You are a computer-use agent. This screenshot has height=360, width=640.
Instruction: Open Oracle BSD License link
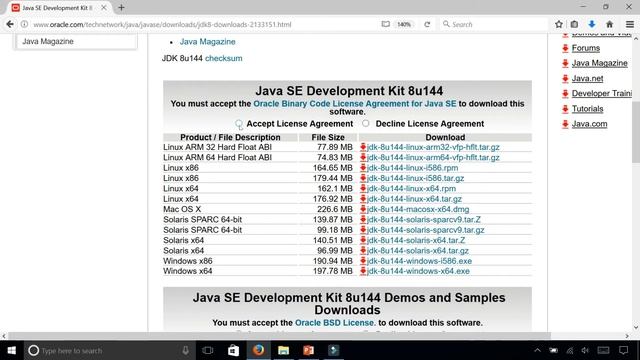pos(335,322)
